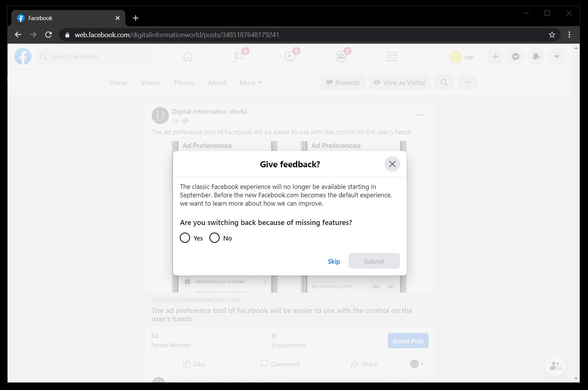Close the Facebook browser tab
This screenshot has width=588, height=390.
[118, 18]
